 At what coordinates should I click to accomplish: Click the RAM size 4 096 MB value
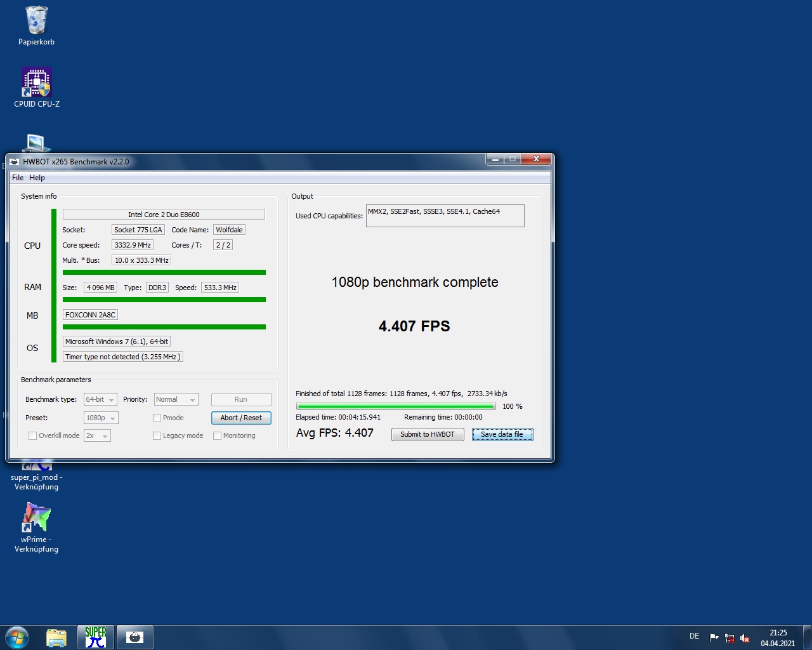(100, 288)
